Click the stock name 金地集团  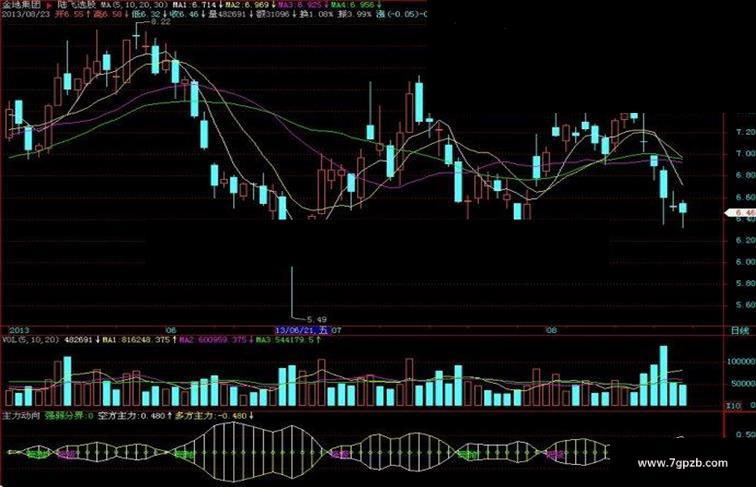tap(21, 5)
